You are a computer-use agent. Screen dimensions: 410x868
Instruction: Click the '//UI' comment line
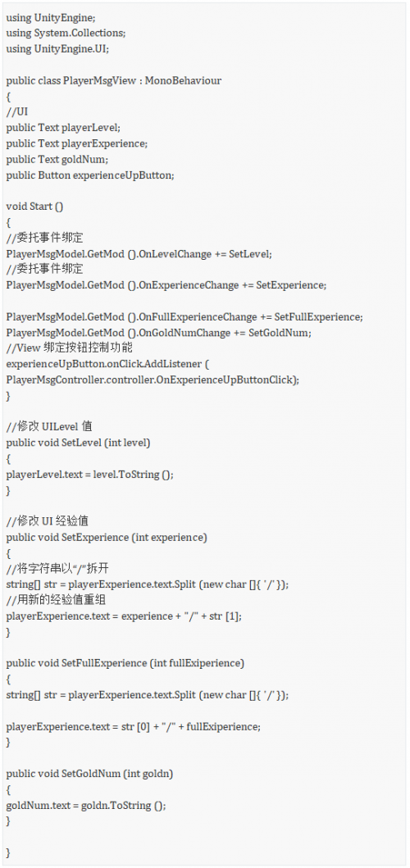(x=17, y=112)
